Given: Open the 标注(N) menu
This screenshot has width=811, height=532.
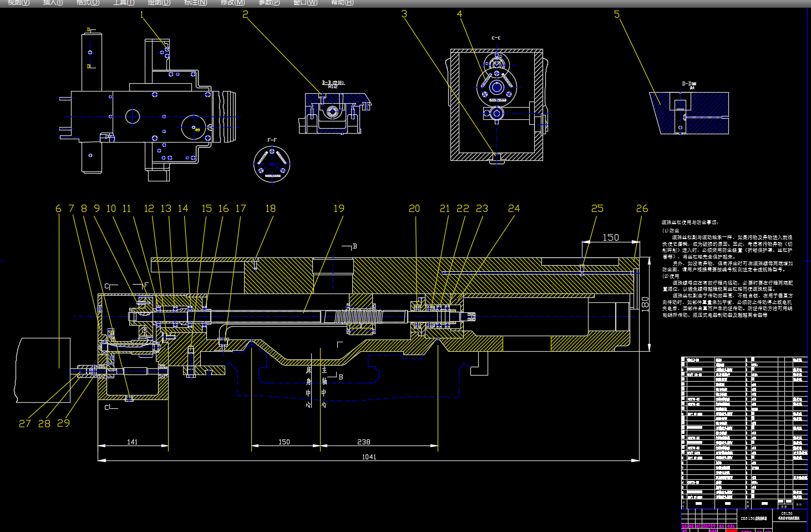Looking at the screenshot, I should pos(195,3).
